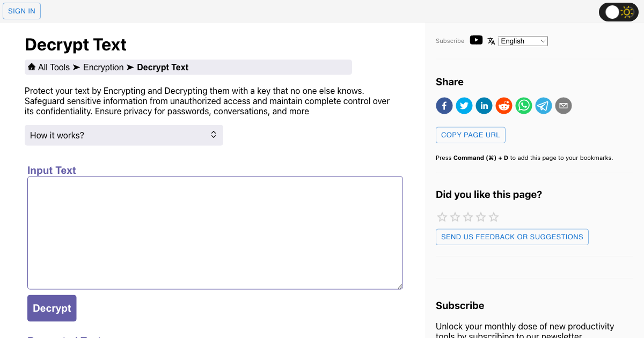Focus the Input Text area

(x=215, y=233)
